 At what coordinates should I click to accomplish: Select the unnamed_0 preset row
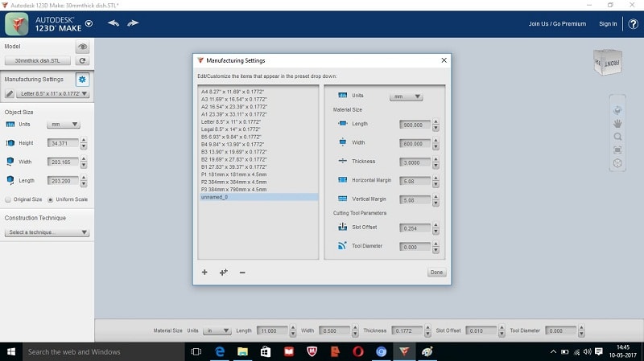pos(258,197)
